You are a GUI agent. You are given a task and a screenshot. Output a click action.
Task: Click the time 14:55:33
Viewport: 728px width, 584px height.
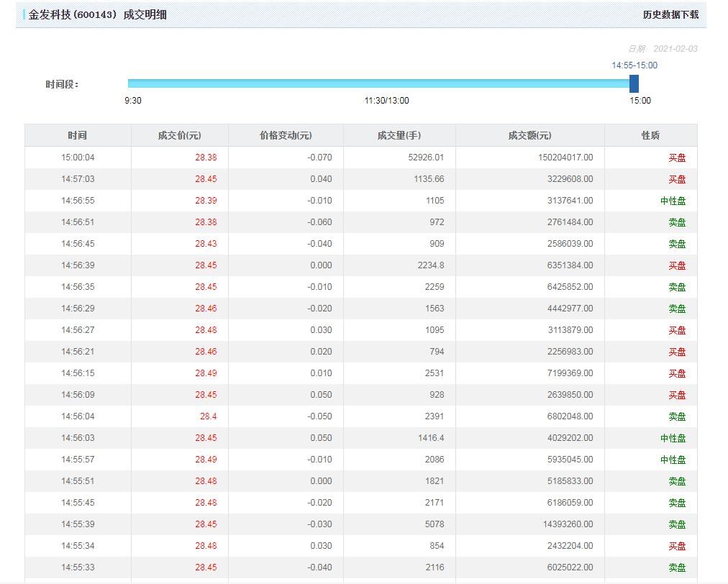78,567
